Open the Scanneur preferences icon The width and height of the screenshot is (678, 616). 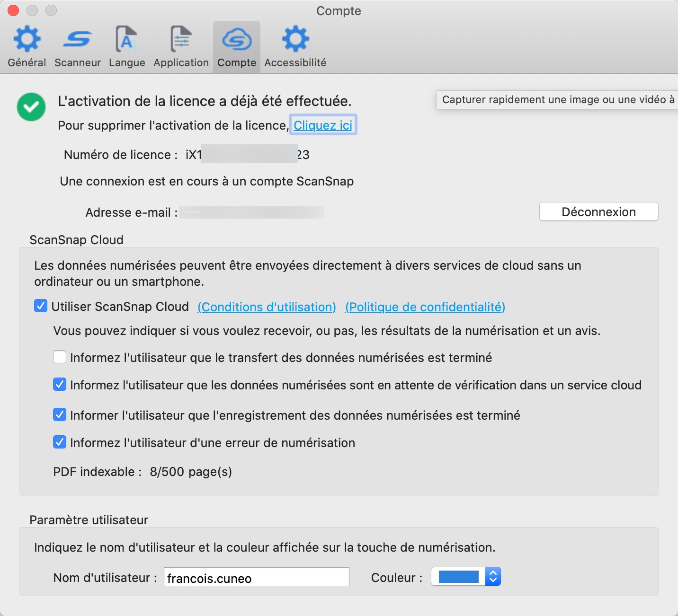77,39
